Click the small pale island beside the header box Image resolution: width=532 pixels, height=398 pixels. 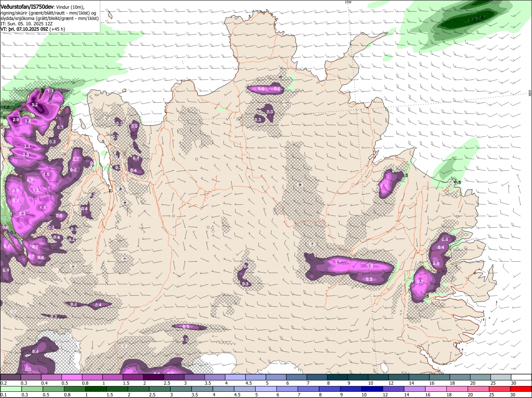[x=110, y=15]
